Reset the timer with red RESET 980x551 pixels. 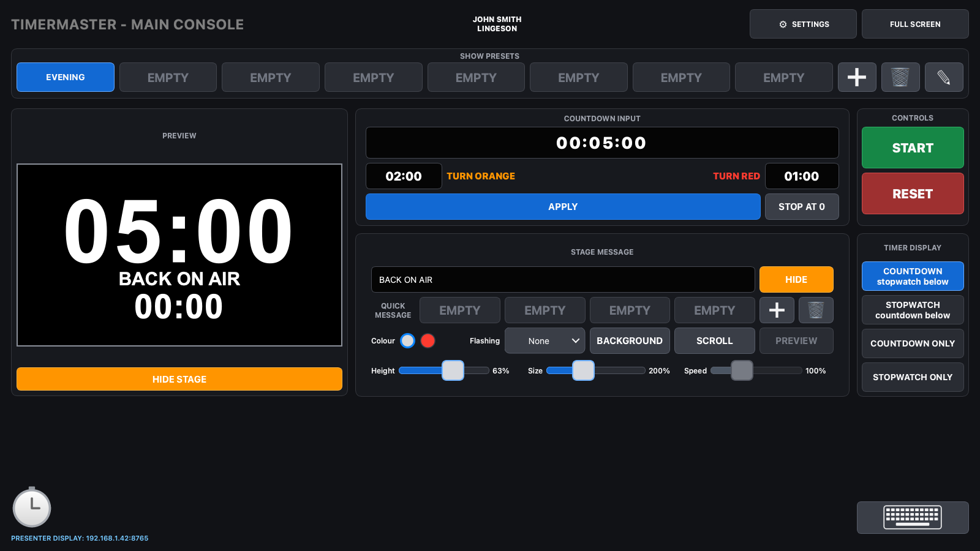coord(913,193)
